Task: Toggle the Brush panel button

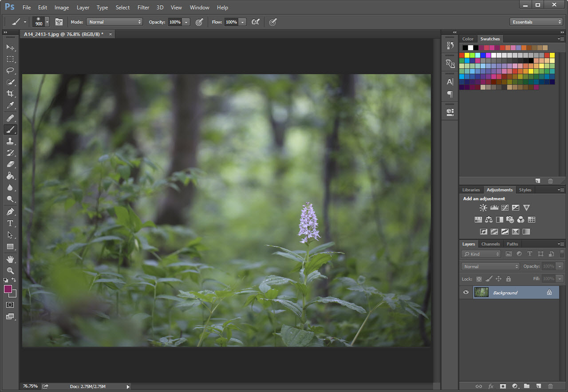Action: tap(59, 22)
